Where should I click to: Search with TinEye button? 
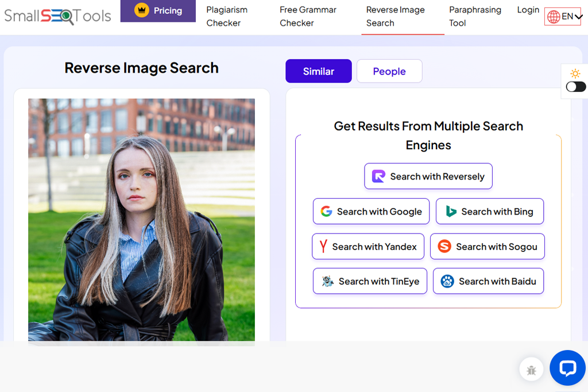[x=370, y=281]
